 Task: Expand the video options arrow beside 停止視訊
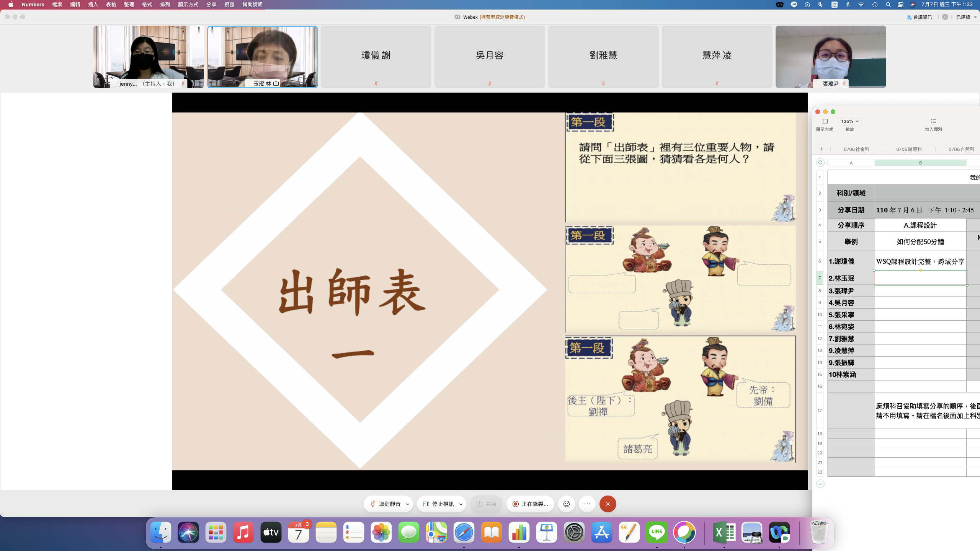click(x=461, y=504)
